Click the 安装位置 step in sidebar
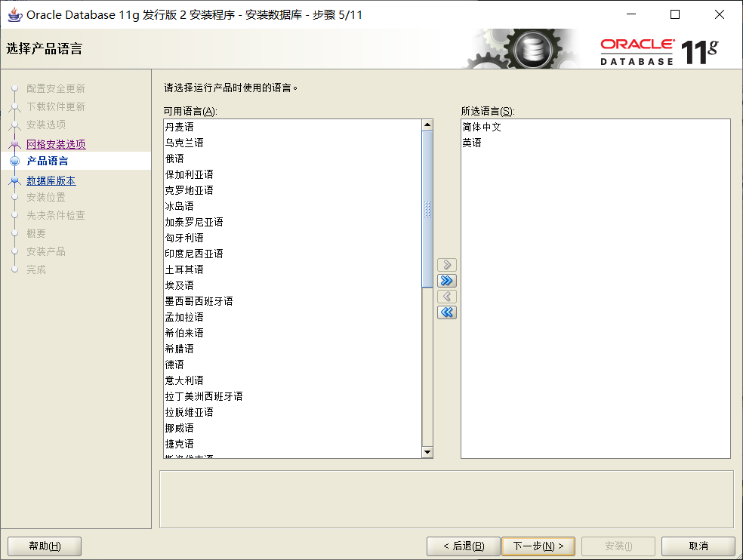This screenshot has height=560, width=743. [46, 197]
